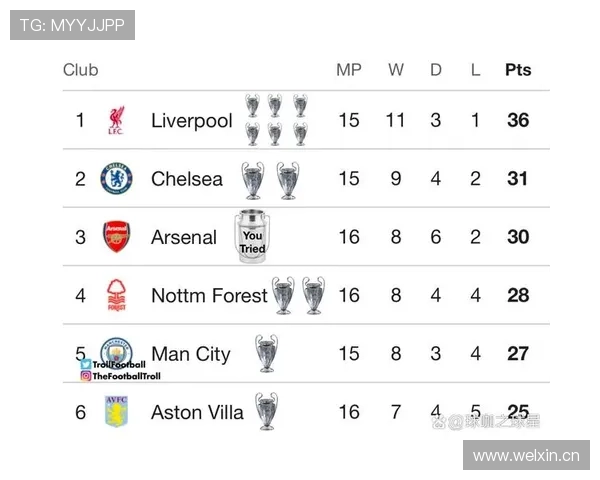600x480 pixels.
Task: Click the TG: MYYJJPP label
Action: (x=71, y=25)
